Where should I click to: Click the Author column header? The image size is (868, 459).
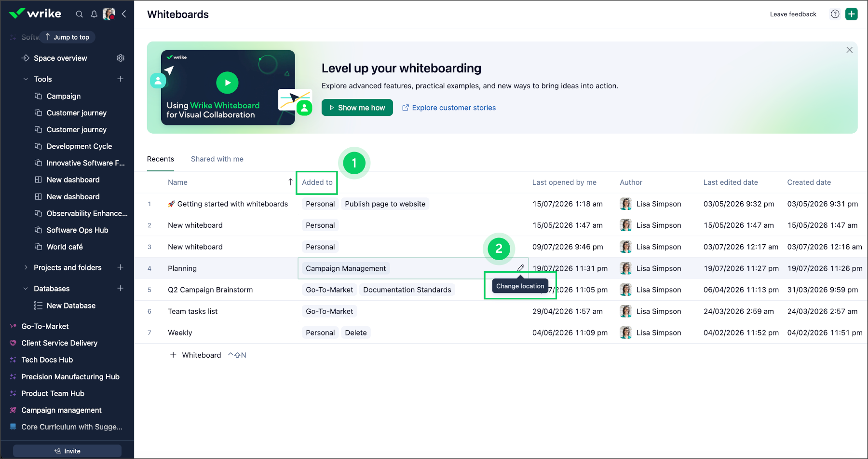631,182
